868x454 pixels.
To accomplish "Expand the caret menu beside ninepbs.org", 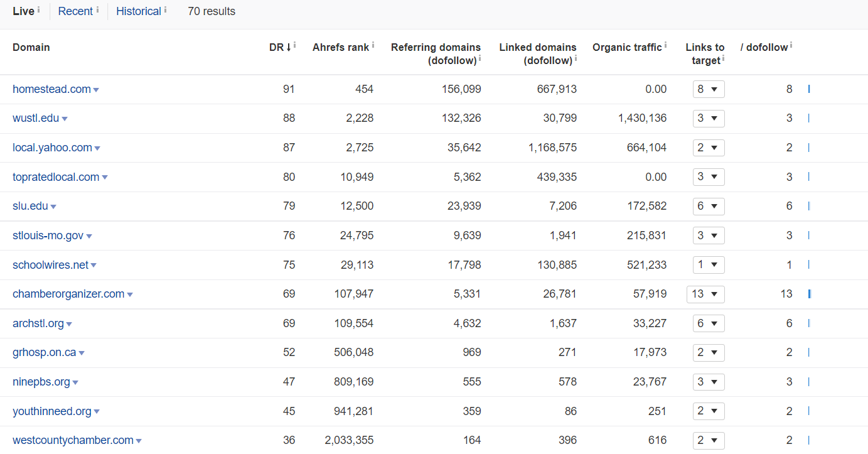I will point(75,383).
